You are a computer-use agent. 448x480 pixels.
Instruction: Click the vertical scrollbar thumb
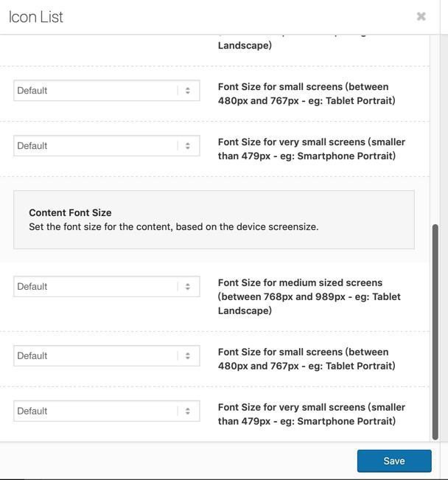pos(435,332)
